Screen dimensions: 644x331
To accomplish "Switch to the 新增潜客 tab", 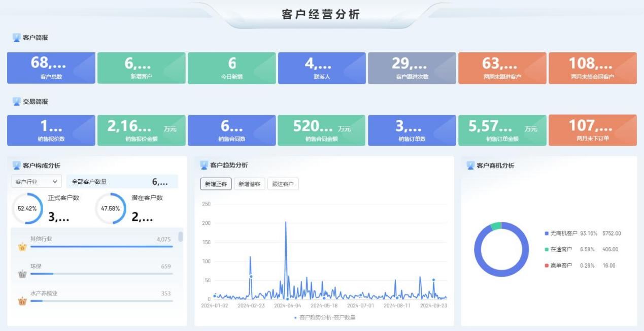I will coord(249,184).
